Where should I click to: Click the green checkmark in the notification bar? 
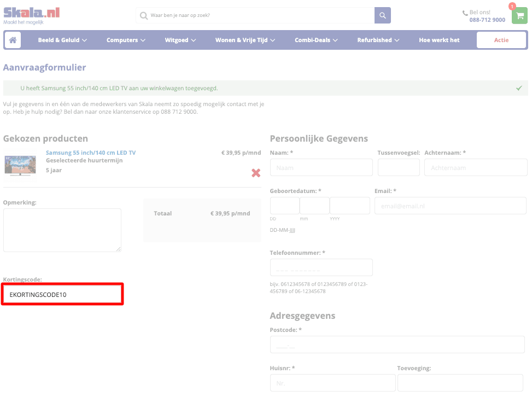coord(519,88)
